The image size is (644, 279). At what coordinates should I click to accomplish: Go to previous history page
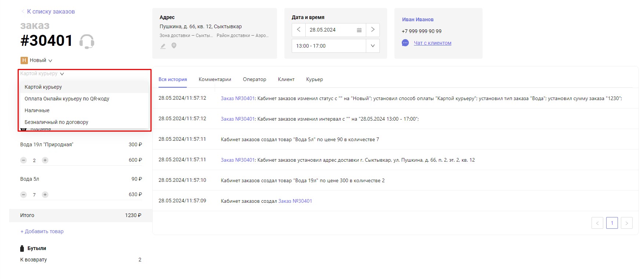point(597,223)
